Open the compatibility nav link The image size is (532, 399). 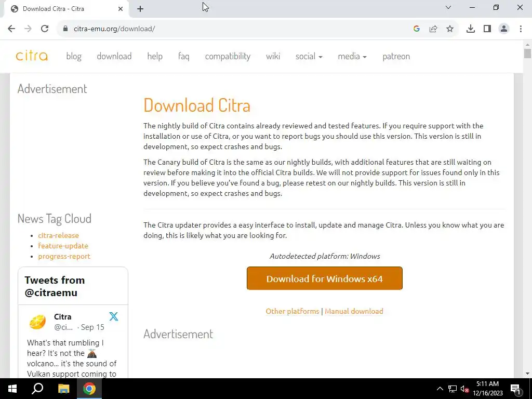point(228,56)
